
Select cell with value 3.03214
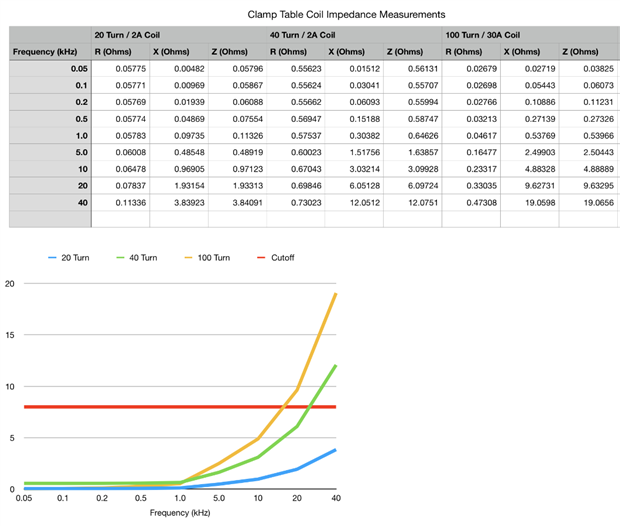click(x=354, y=169)
